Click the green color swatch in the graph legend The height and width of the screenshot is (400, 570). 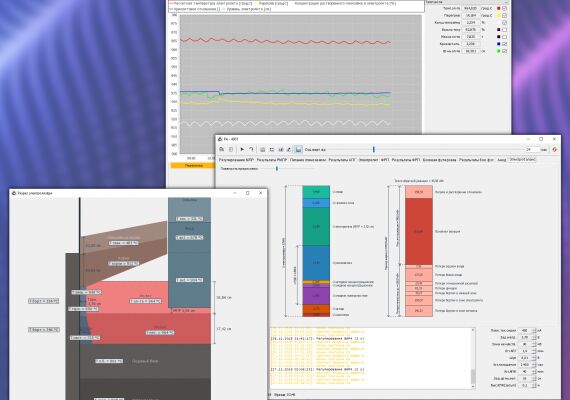(x=498, y=51)
